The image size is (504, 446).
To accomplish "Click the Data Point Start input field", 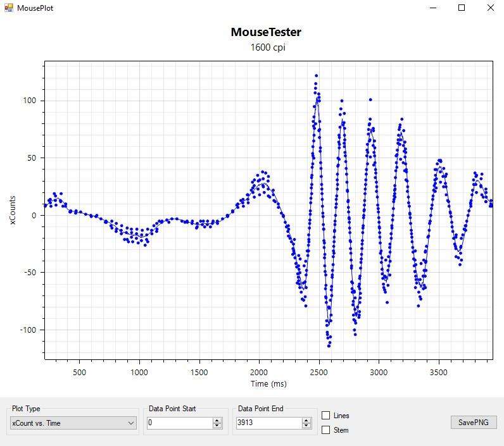I will [179, 423].
